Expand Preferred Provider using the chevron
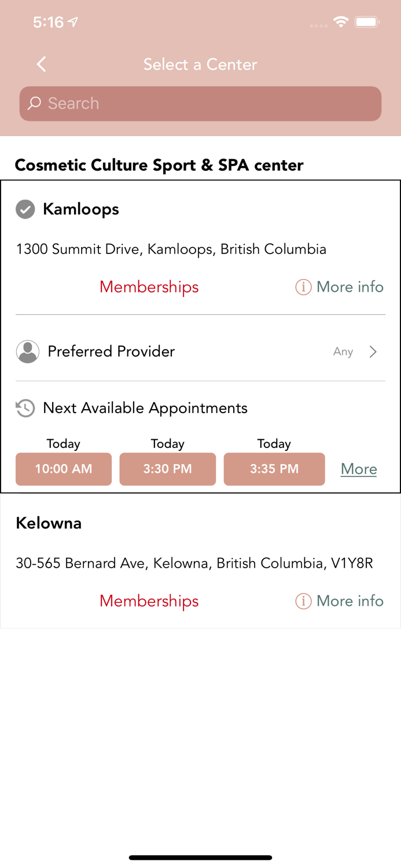This screenshot has width=401, height=868. point(373,351)
